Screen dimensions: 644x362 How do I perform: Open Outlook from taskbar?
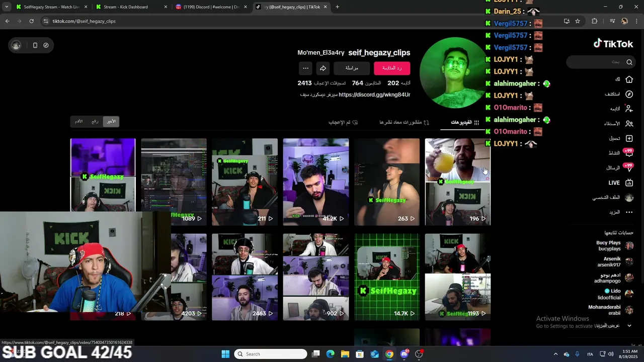click(x=374, y=354)
